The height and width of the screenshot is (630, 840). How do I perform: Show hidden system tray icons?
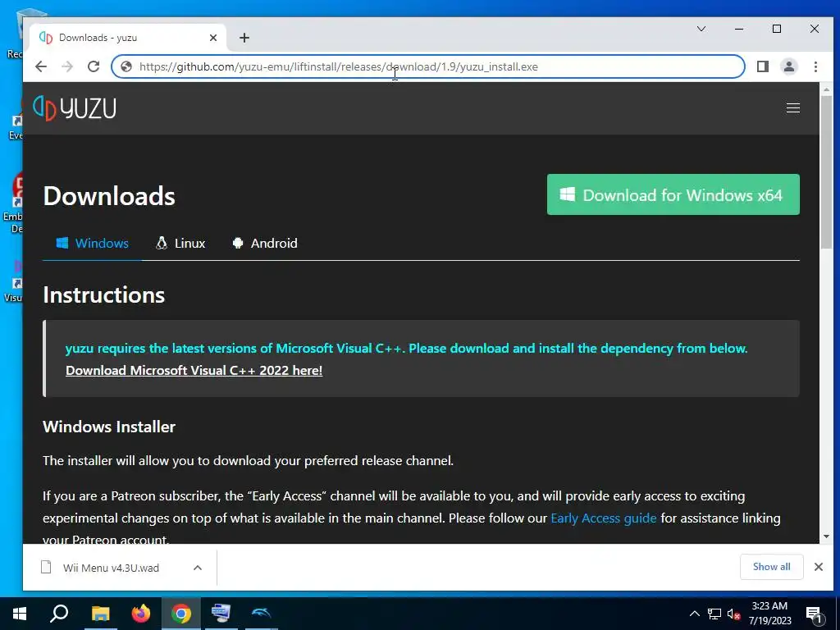(x=694, y=614)
